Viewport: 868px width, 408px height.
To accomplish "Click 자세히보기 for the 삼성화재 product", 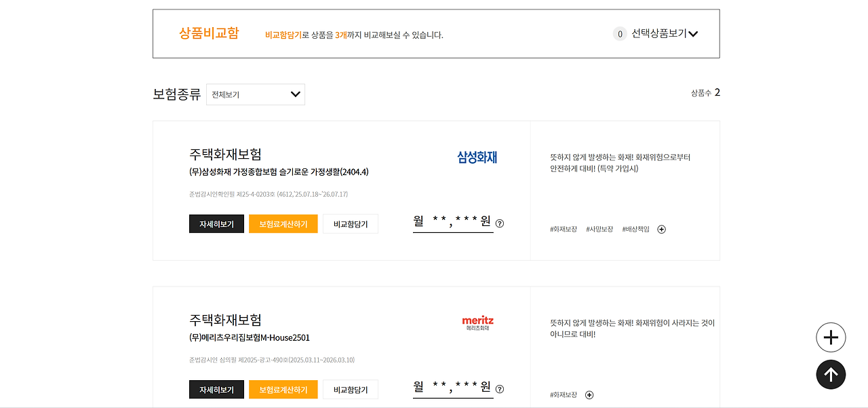I will [216, 224].
